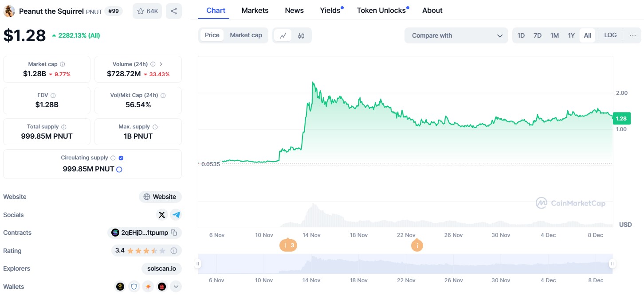
Task: Grab the right handle of range slider
Action: [x=612, y=264]
